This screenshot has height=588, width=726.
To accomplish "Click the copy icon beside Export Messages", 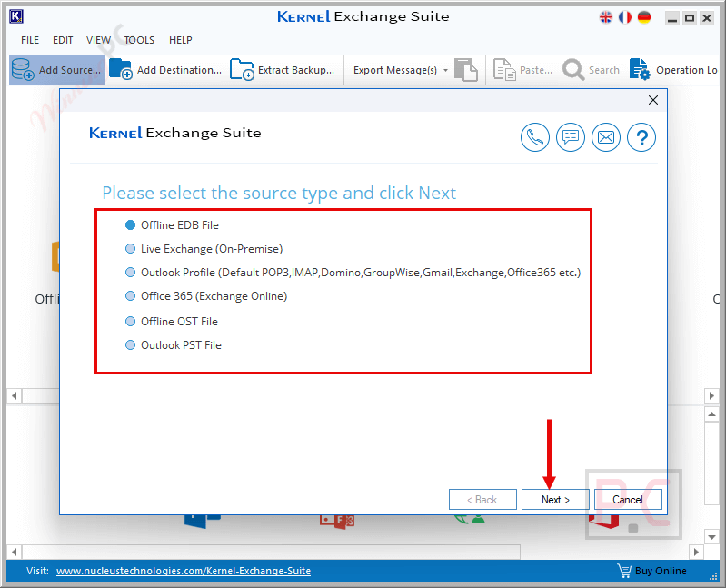I will [x=466, y=70].
